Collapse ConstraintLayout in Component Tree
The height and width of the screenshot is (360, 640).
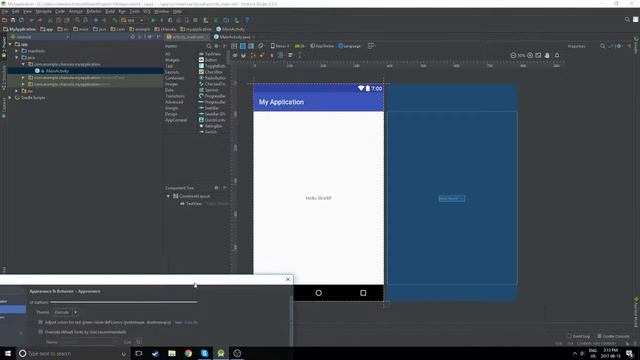(x=168, y=196)
